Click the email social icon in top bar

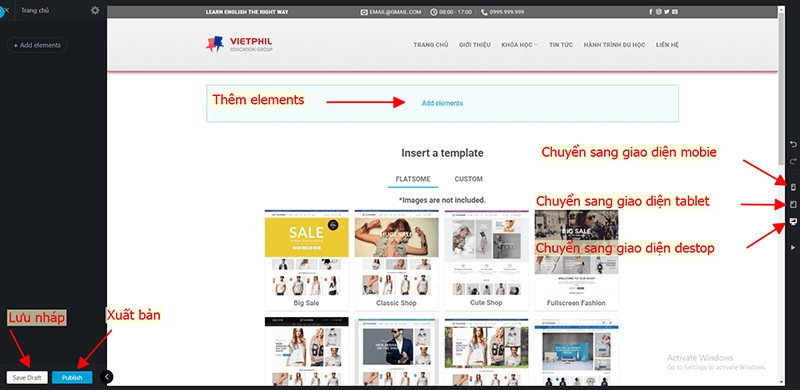tap(675, 12)
